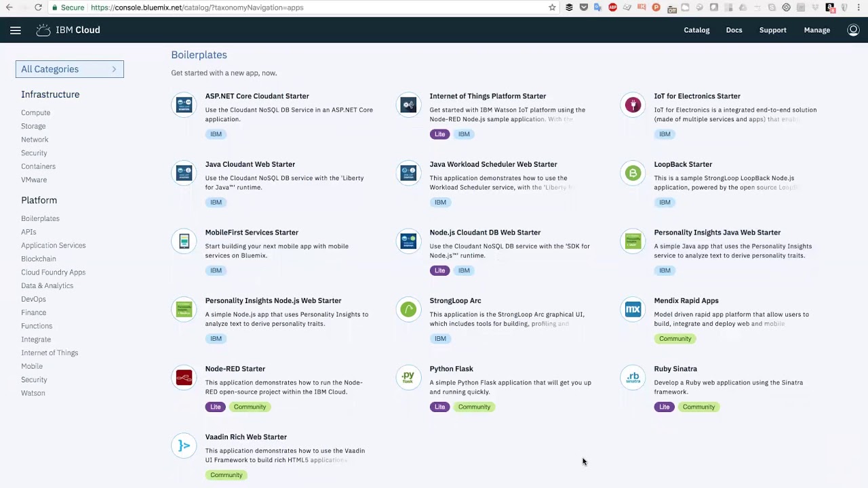Image resolution: width=868 pixels, height=488 pixels.
Task: Open the Blockchain category
Action: [39, 259]
